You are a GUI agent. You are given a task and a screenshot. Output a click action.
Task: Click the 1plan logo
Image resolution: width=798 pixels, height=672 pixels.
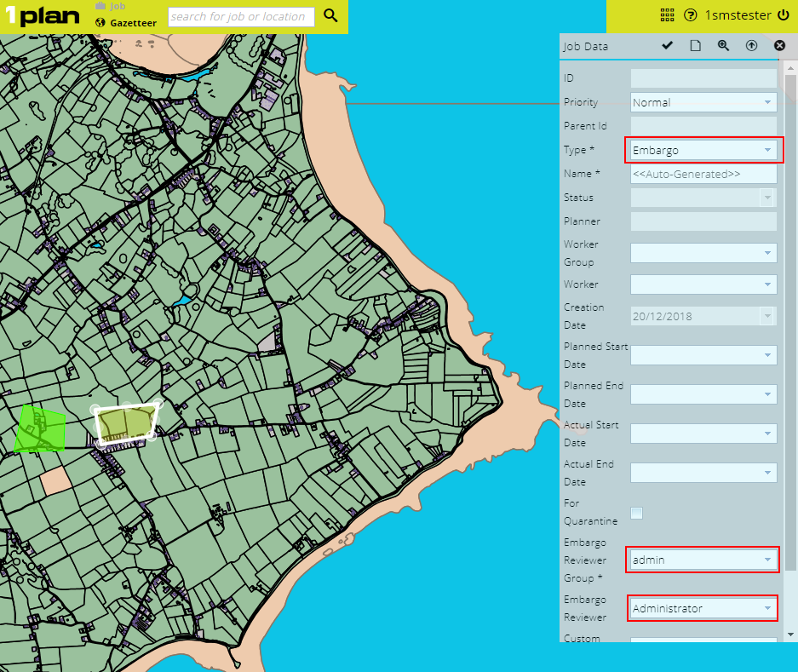pyautogui.click(x=43, y=16)
